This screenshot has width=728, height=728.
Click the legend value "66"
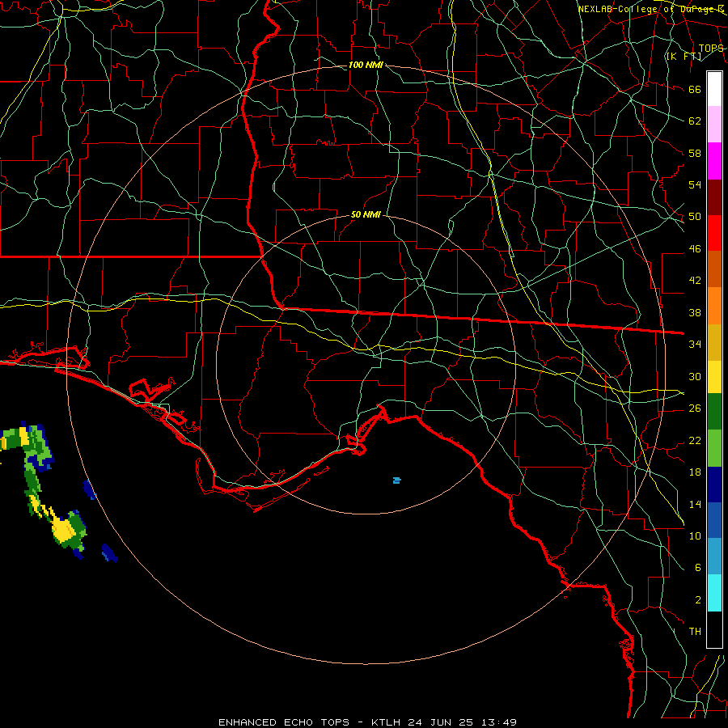click(695, 89)
